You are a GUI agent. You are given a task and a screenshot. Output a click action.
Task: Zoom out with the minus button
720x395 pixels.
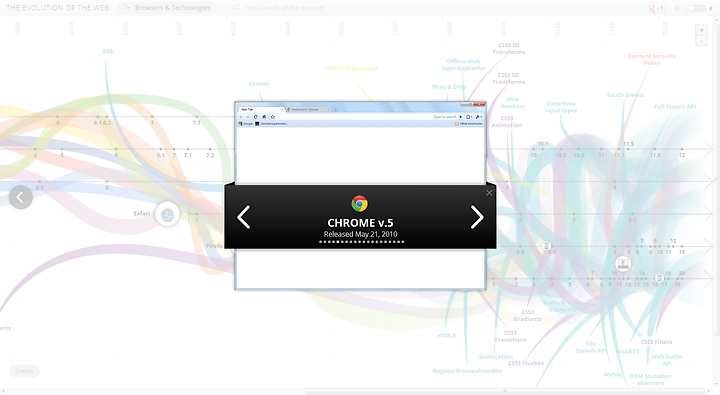click(x=701, y=41)
